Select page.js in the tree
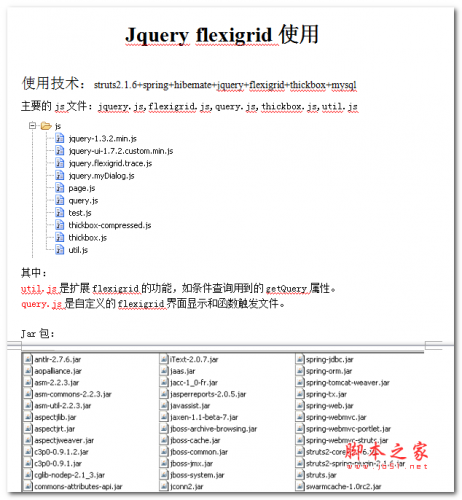The width and height of the screenshot is (462, 500). click(x=82, y=188)
